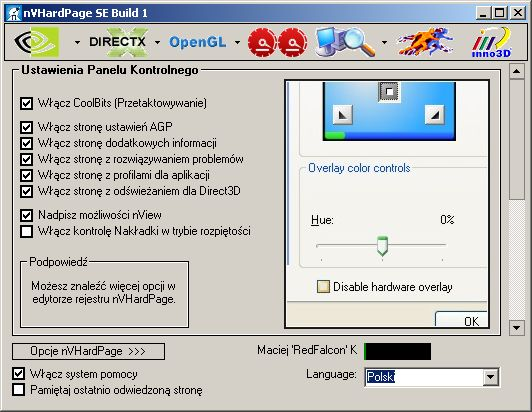This screenshot has width=532, height=412.
Task: Expand the dropdown arrow next to DirectX
Action: (157, 42)
